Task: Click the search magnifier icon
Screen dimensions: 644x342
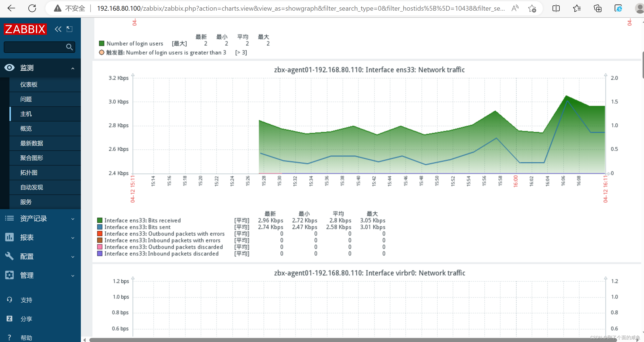Action: (69, 47)
